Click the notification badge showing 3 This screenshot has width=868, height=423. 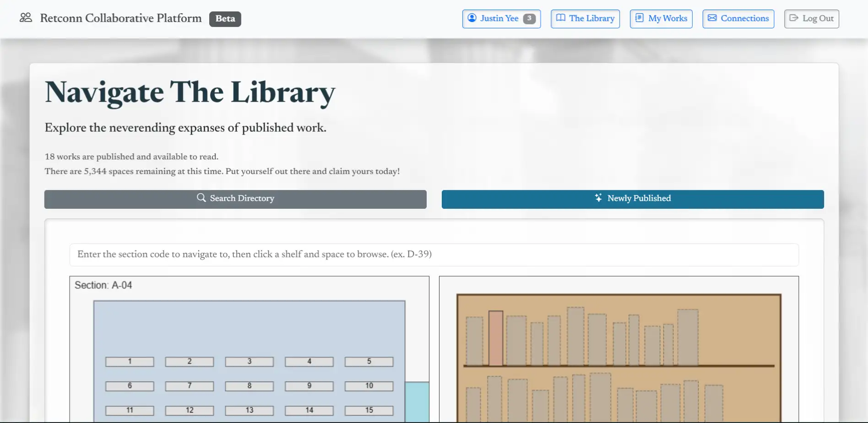click(529, 19)
